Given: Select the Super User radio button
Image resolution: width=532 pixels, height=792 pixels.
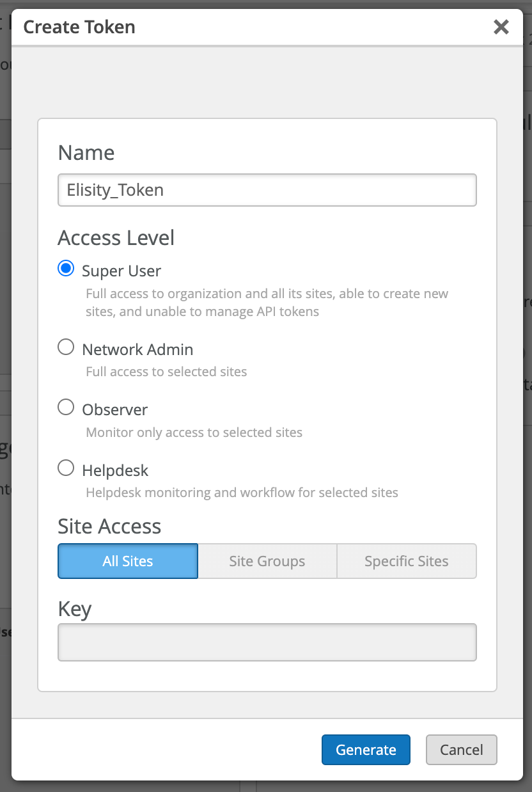Looking at the screenshot, I should 66,269.
